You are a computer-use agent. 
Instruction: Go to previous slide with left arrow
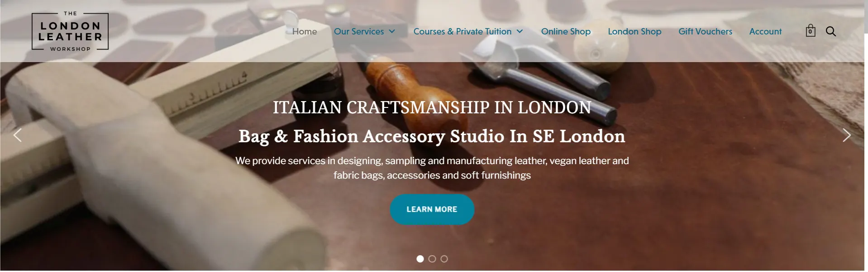coord(18,135)
